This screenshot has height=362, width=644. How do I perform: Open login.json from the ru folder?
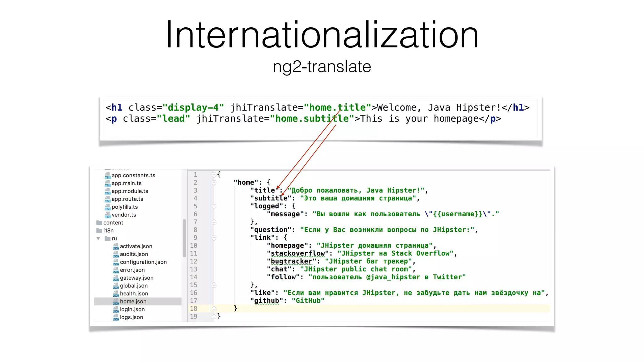(132, 310)
